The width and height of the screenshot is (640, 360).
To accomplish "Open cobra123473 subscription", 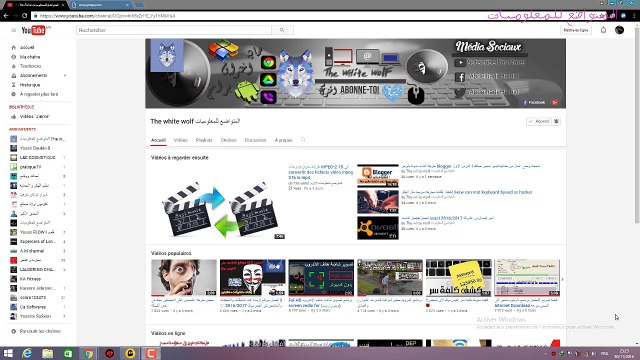I will click(33, 298).
